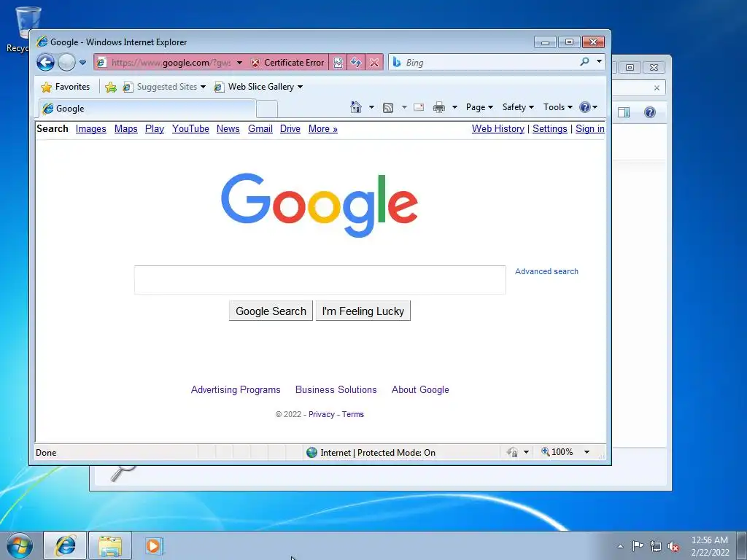
Task: Click the I'm Feeling Lucky button
Action: click(363, 311)
